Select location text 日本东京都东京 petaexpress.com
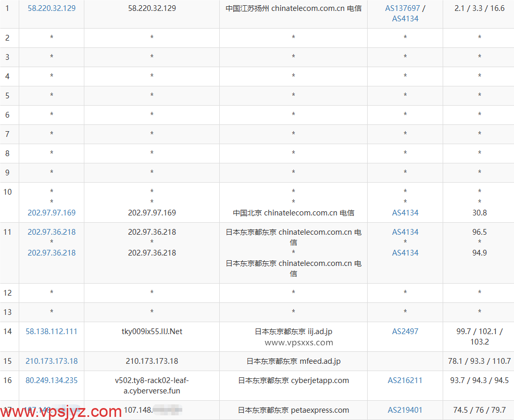The height and width of the screenshot is (420, 514). (x=293, y=410)
